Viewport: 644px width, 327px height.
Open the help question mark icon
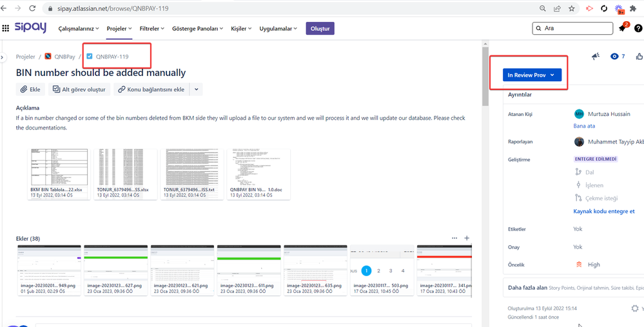tap(638, 28)
